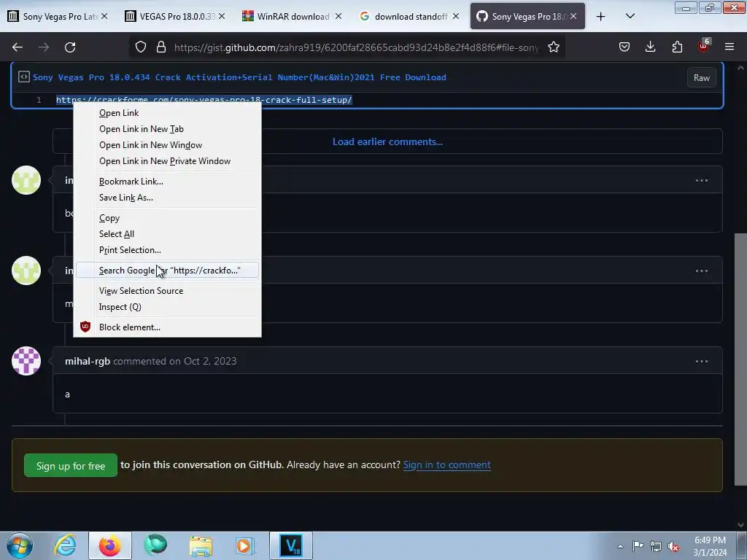Close the WinRAR download tab
Image resolution: width=747 pixels, height=560 pixels.
[338, 16]
